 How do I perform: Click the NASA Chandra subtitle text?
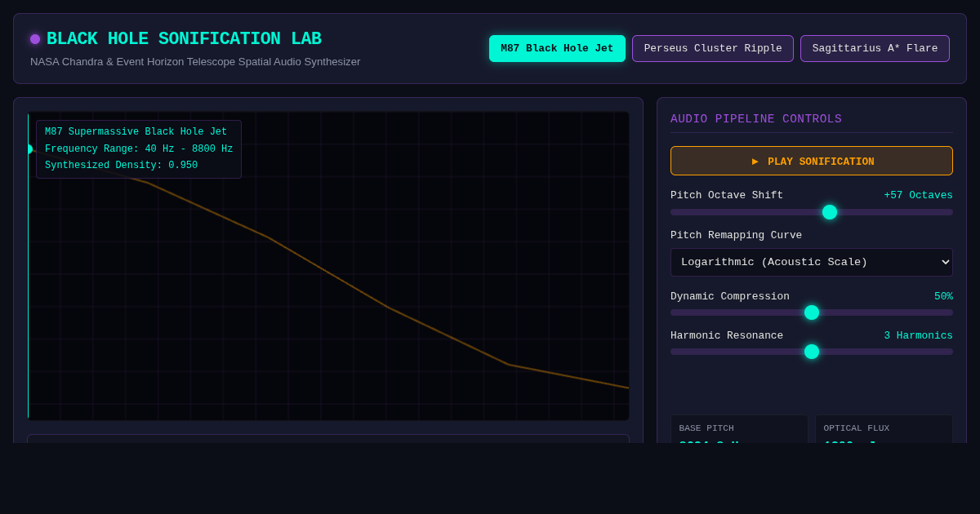coord(195,62)
